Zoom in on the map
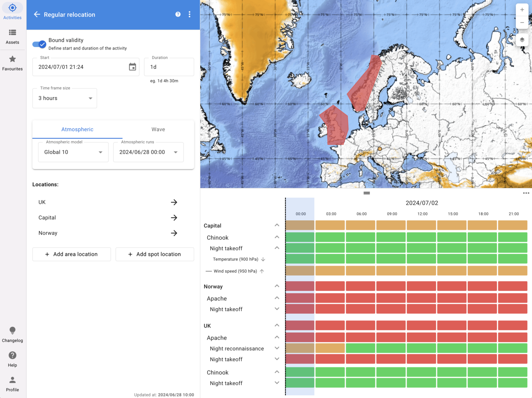The height and width of the screenshot is (398, 532). [x=522, y=9]
